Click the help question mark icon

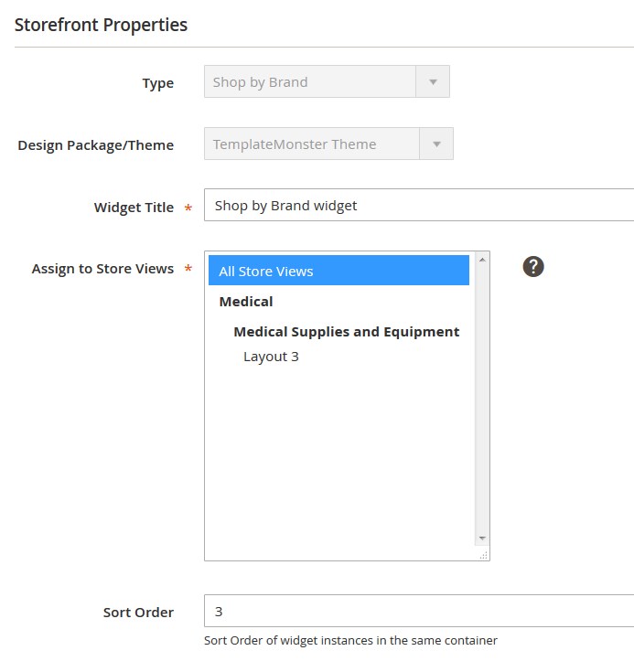[533, 267]
